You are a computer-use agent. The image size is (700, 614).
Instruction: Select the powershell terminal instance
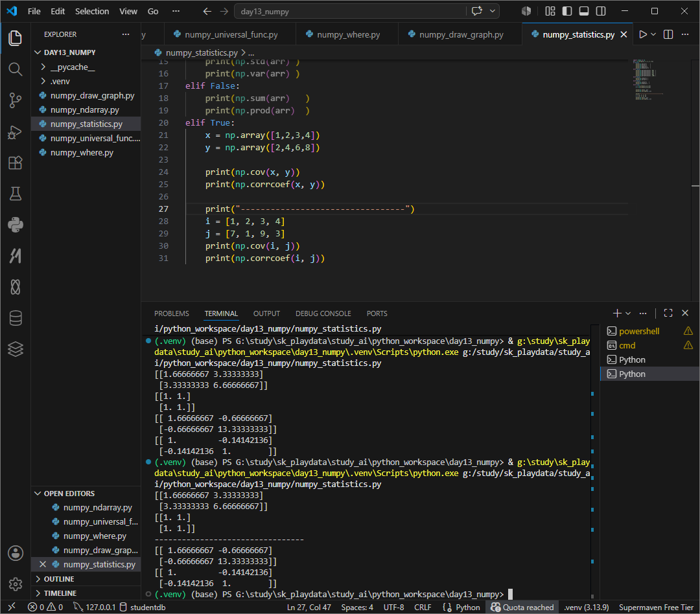point(650,331)
